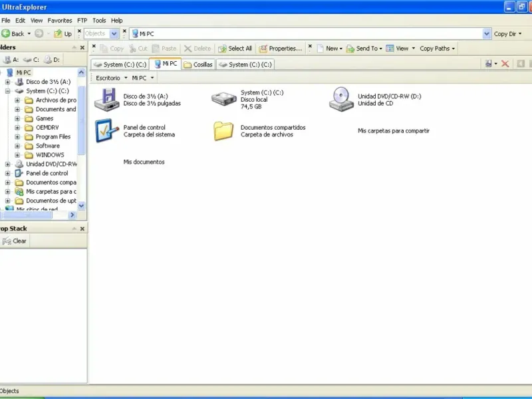Switch to the Mi PC tab
Viewport: 532px width, 399px height.
[x=166, y=64]
